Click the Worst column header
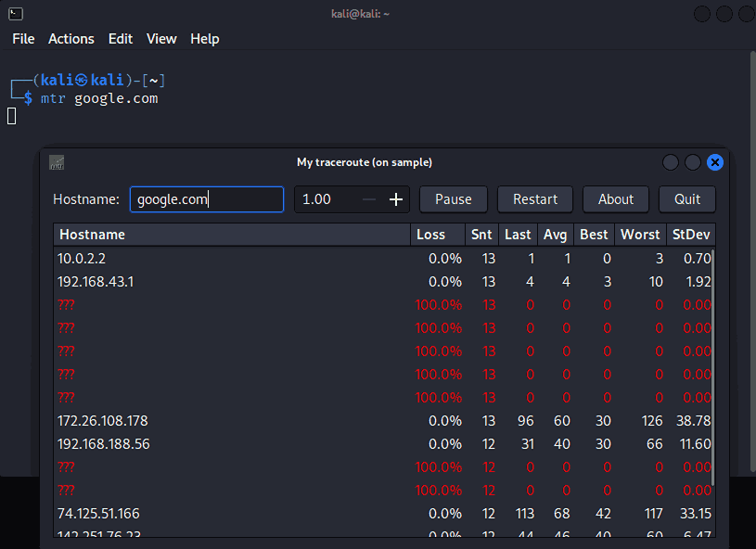 point(640,235)
